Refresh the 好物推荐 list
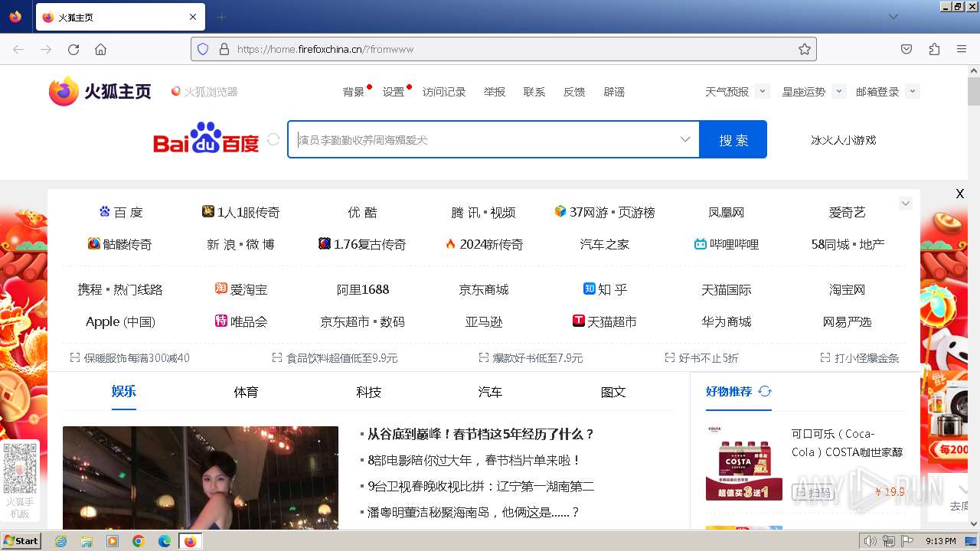The image size is (980, 551). coord(764,391)
